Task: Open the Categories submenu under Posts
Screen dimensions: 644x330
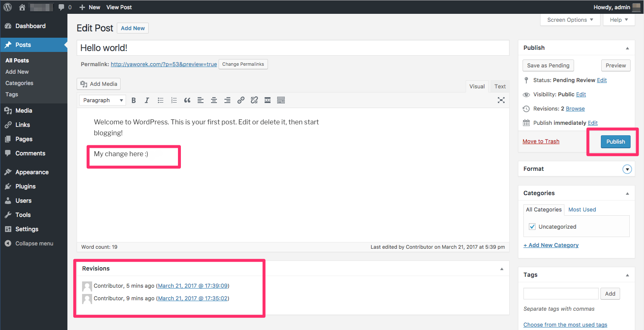Action: click(x=19, y=83)
